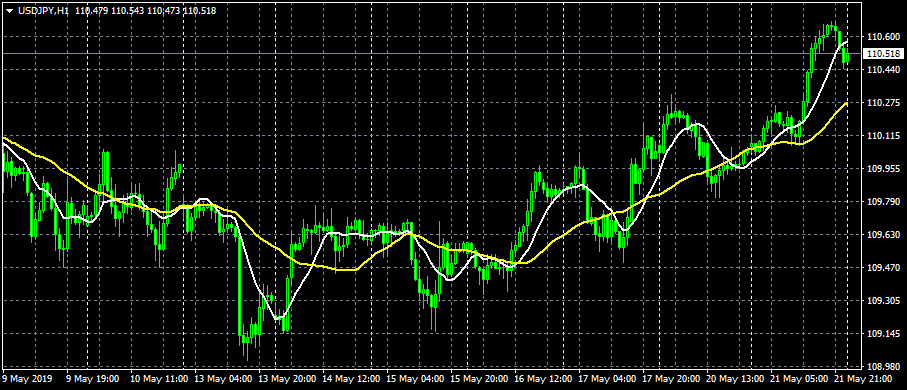Click the 110.440 price scale label
This screenshot has width=907, height=390.
(x=882, y=69)
